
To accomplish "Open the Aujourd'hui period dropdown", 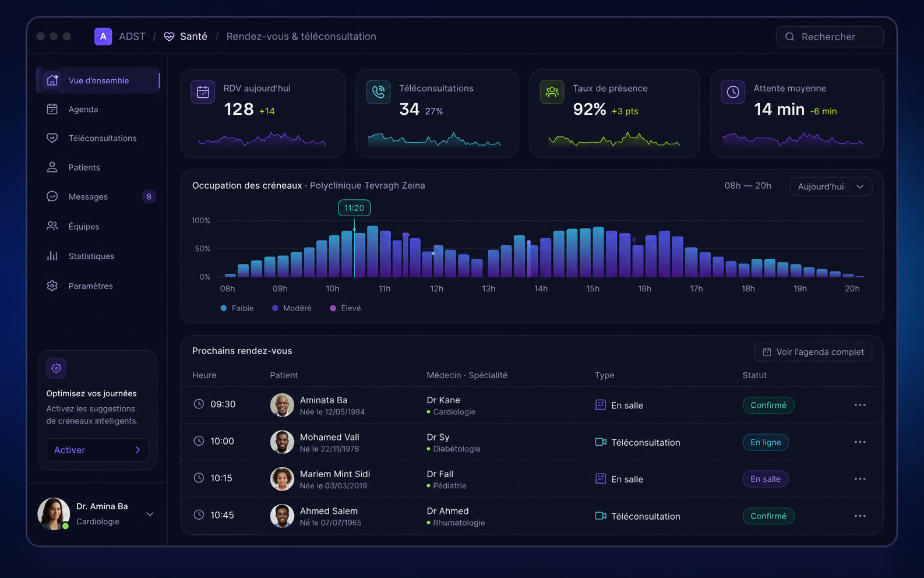I will click(x=831, y=186).
